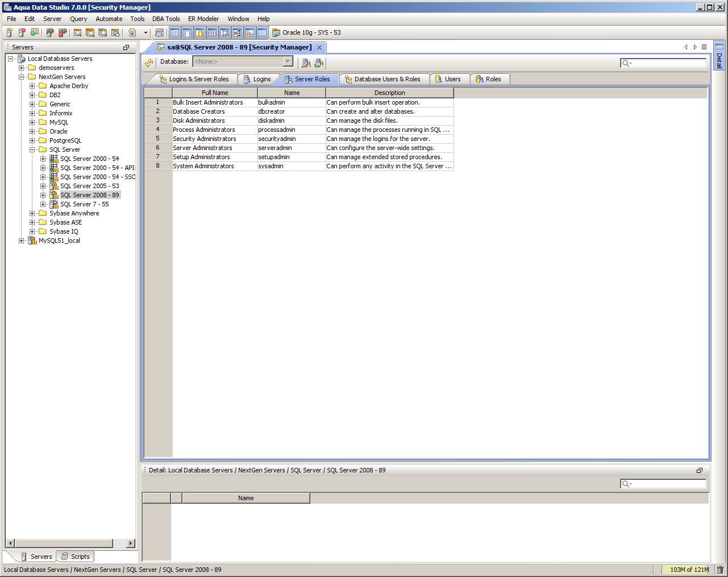Click the server security icon right of the Database combo

click(319, 63)
